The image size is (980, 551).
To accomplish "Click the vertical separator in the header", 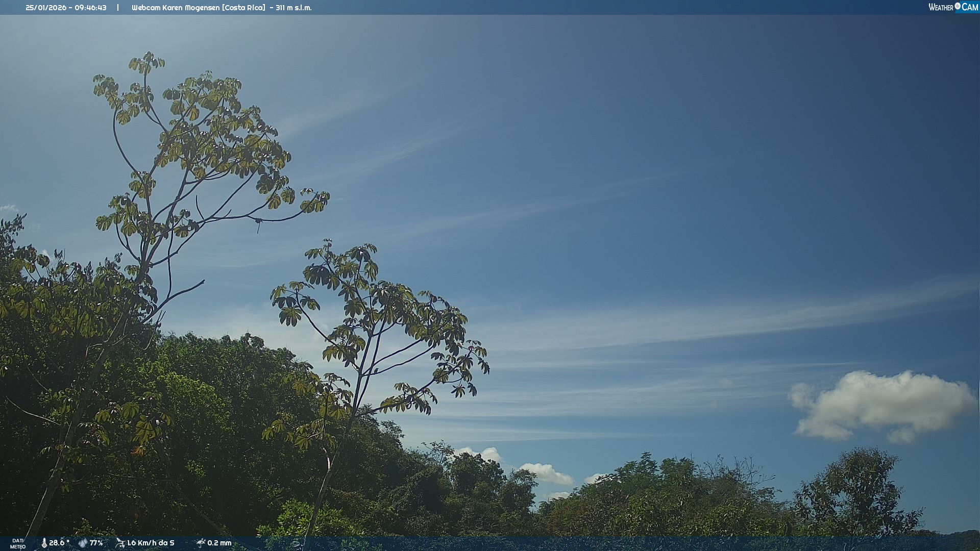I will pos(118,8).
